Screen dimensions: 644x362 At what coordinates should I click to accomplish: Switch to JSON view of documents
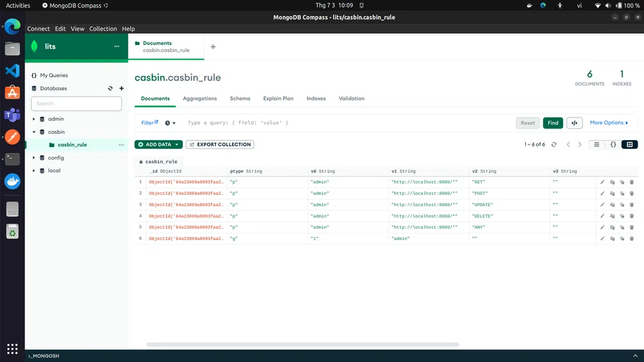click(613, 145)
